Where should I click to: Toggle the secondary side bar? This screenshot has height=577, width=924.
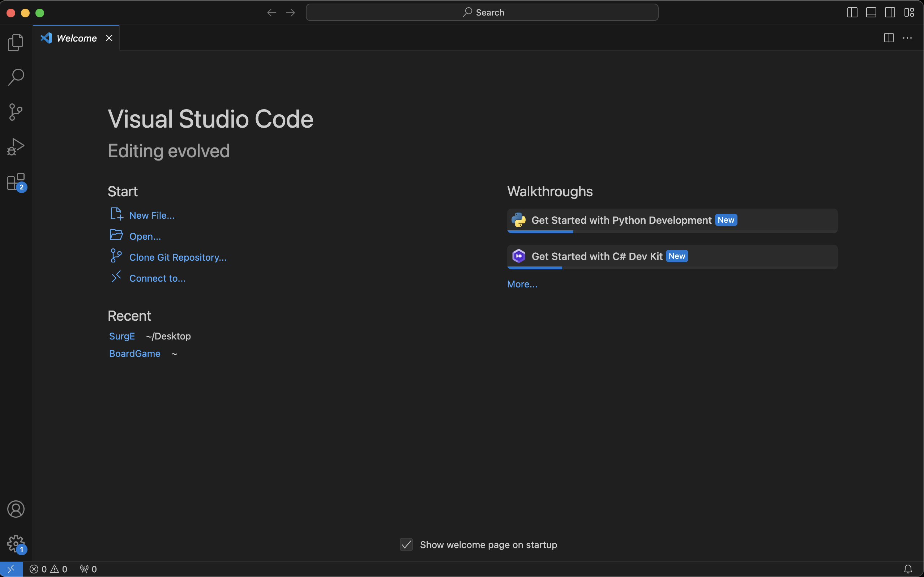(x=890, y=13)
